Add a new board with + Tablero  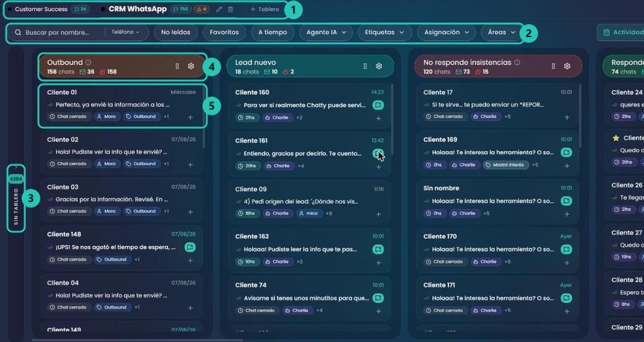(265, 9)
